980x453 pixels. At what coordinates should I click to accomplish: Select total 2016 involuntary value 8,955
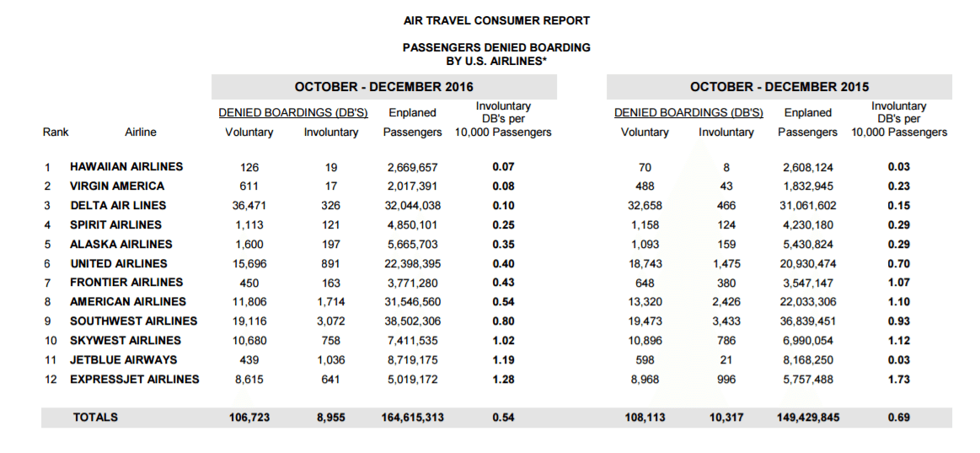coord(331,418)
